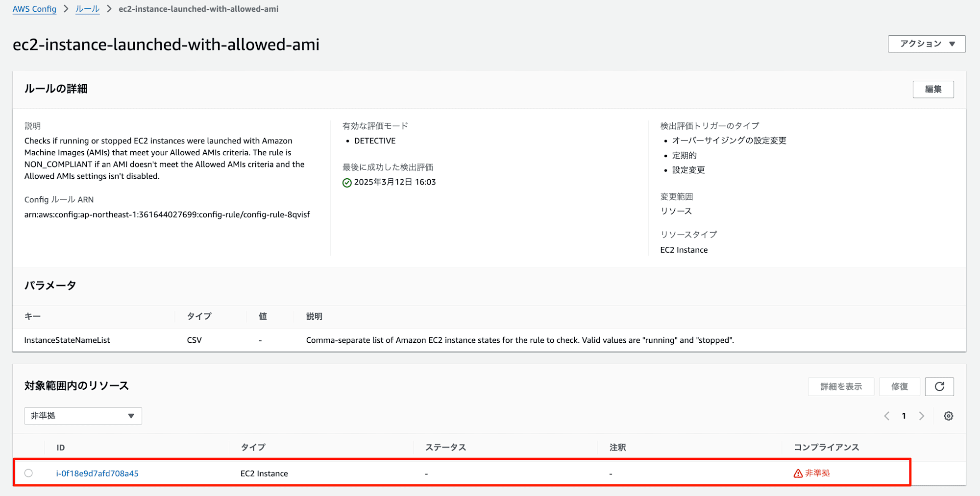
Task: Open the 非準拠 compliance filter dropdown
Action: pos(83,416)
